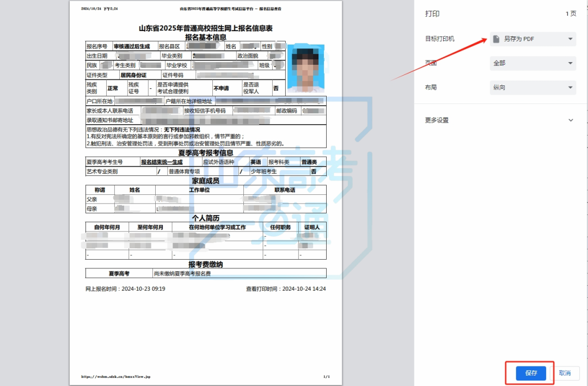This screenshot has width=588, height=386.
Task: Click the 更多设置 label
Action: pos(437,120)
